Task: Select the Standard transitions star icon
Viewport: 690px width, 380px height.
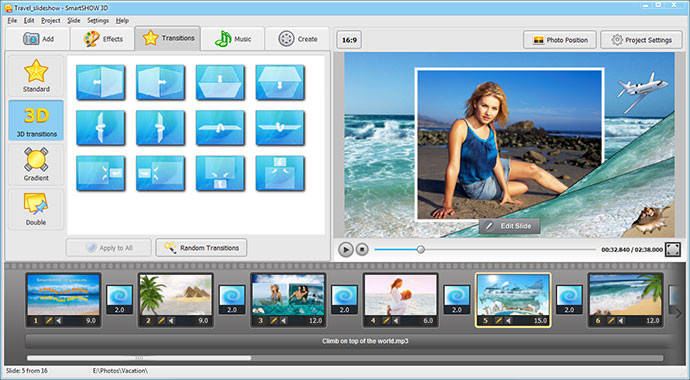Action: pos(36,71)
